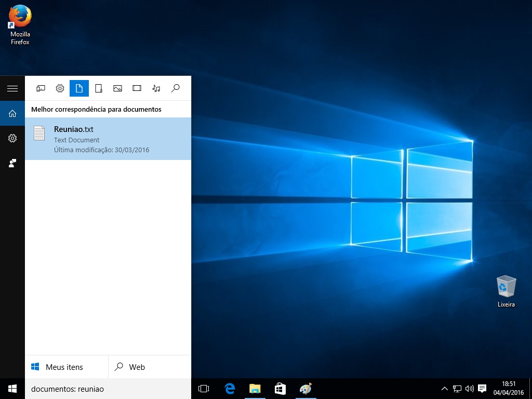Open the Windows Start menu
Image resolution: width=532 pixels, height=399 pixels.
tap(12, 389)
